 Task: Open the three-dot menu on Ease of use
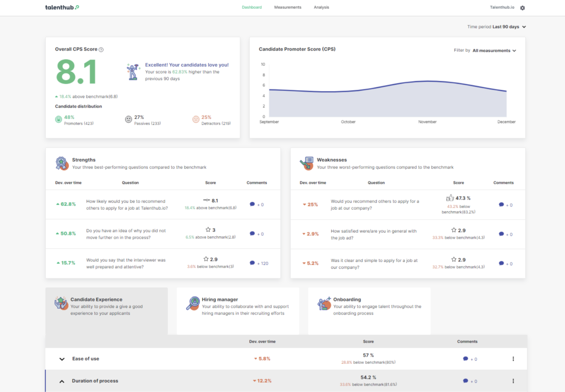point(513,359)
